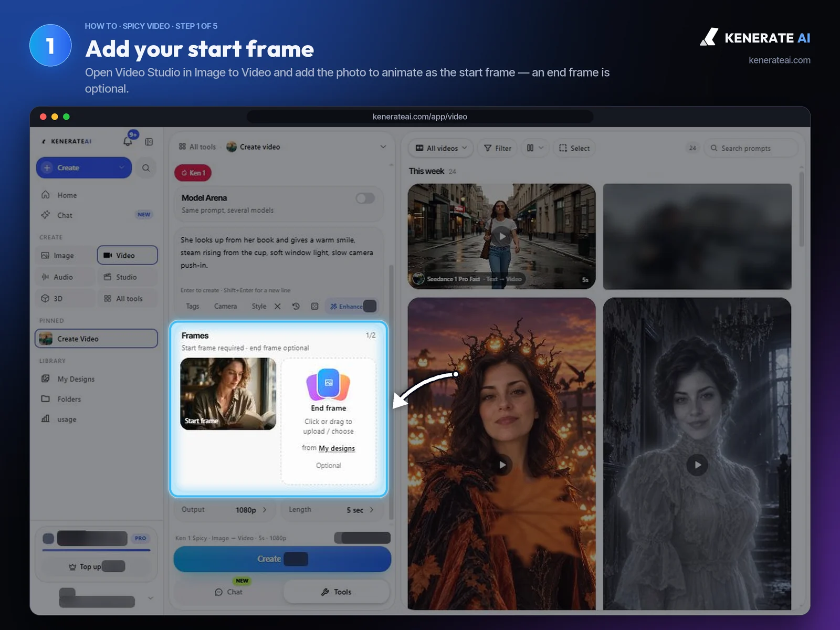840x630 pixels.
Task: Click the sidebar search magnifier icon
Action: (x=146, y=168)
